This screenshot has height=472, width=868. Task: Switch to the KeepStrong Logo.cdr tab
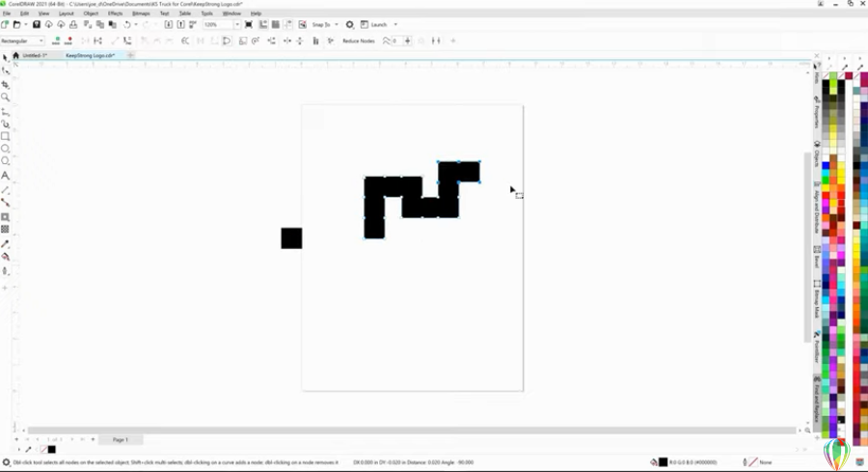91,55
